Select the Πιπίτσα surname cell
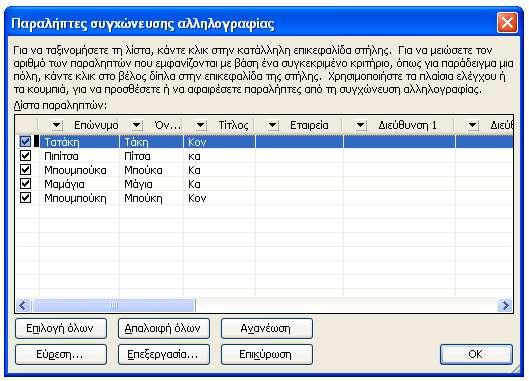The height and width of the screenshot is (381, 529). tap(79, 156)
